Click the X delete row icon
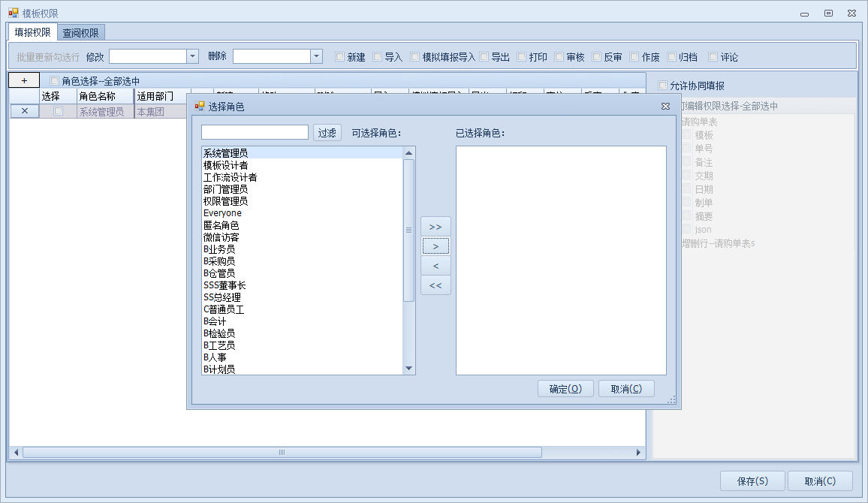 pos(24,111)
